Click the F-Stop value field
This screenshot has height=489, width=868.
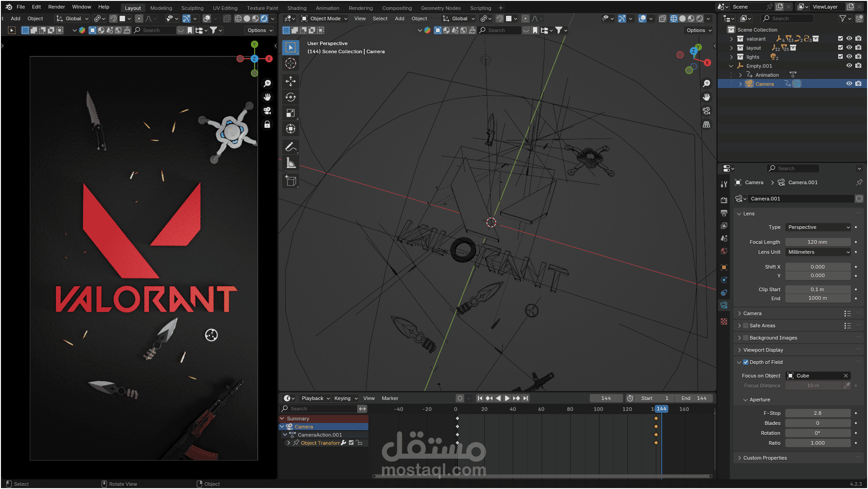click(817, 413)
